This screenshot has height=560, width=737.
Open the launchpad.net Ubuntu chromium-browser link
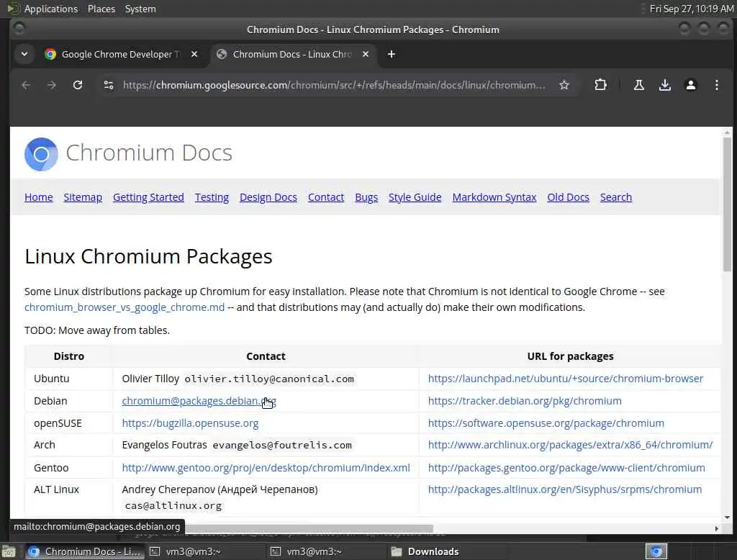566,379
